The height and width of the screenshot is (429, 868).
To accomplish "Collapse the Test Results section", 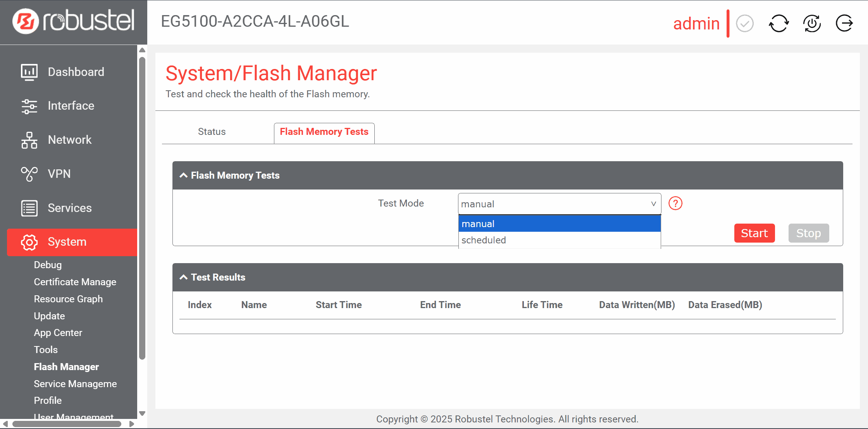I will pos(184,277).
